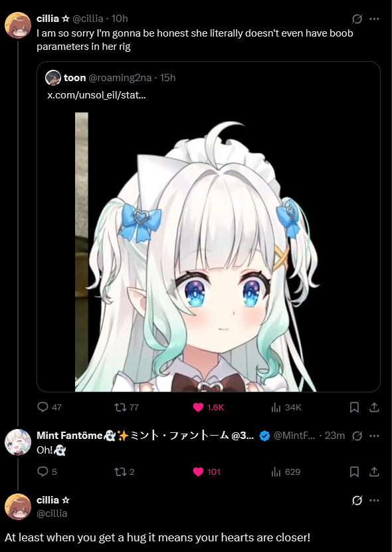Bookmark Mint Fantôme's reply
This screenshot has width=392, height=552.
(354, 472)
